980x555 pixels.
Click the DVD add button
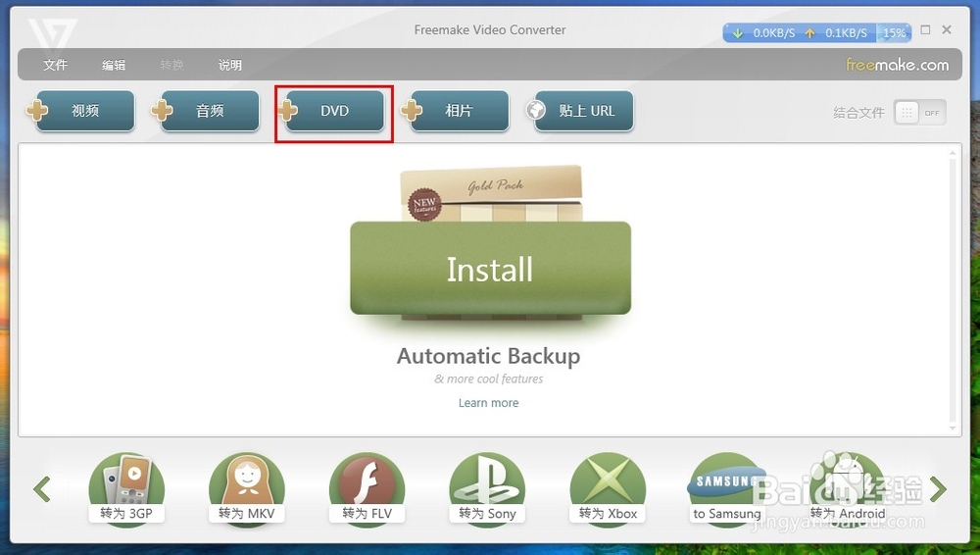pos(330,111)
